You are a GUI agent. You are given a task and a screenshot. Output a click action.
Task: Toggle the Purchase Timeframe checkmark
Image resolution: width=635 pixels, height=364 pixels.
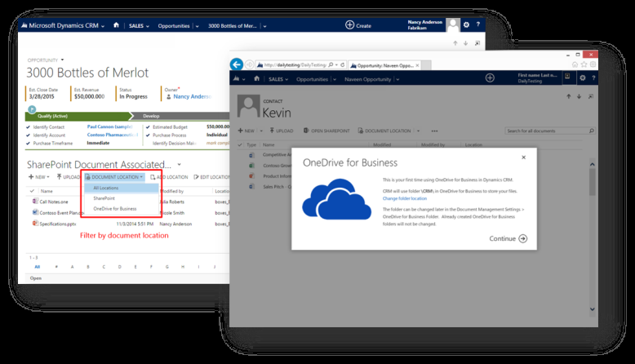pyautogui.click(x=28, y=144)
